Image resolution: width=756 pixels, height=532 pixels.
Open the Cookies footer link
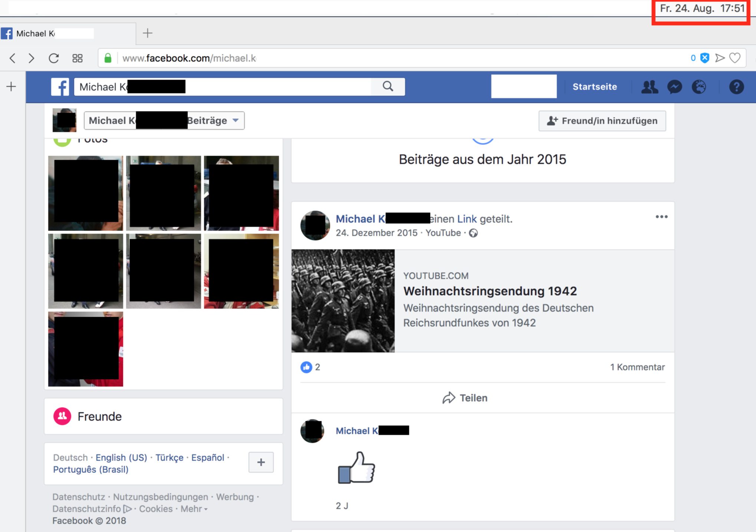(x=156, y=509)
